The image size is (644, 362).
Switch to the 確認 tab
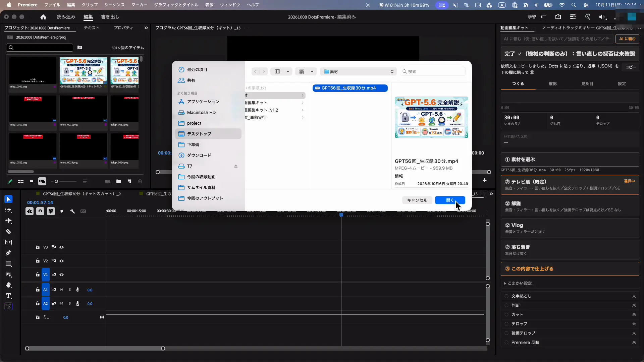click(552, 84)
